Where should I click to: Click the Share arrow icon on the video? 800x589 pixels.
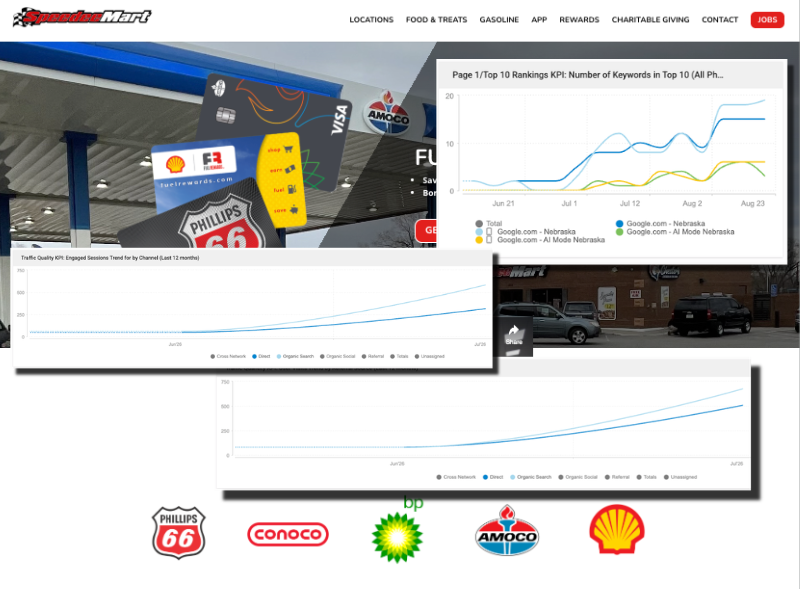(x=513, y=331)
